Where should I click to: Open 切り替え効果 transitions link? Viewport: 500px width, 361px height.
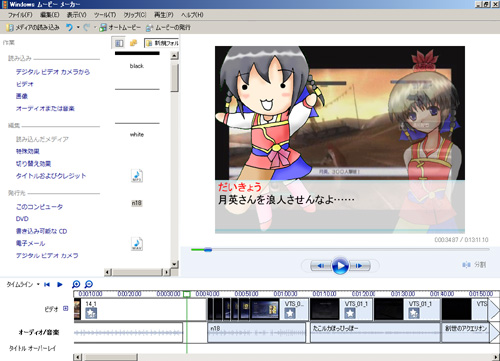point(33,163)
